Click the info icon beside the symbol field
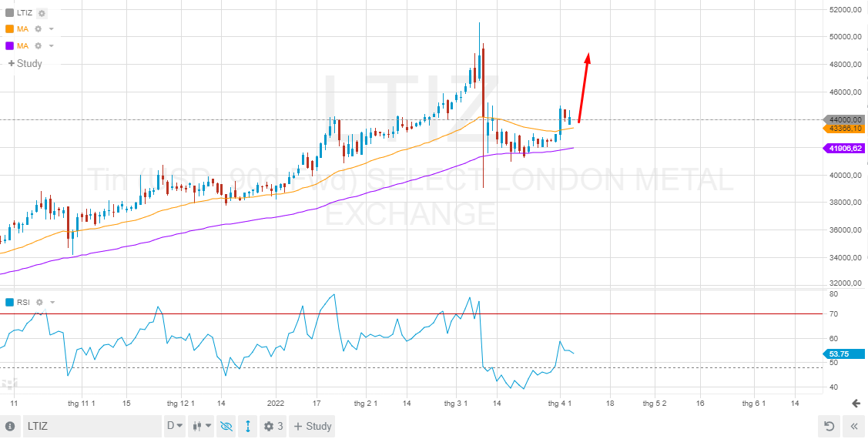The image size is (868, 439). [9, 426]
